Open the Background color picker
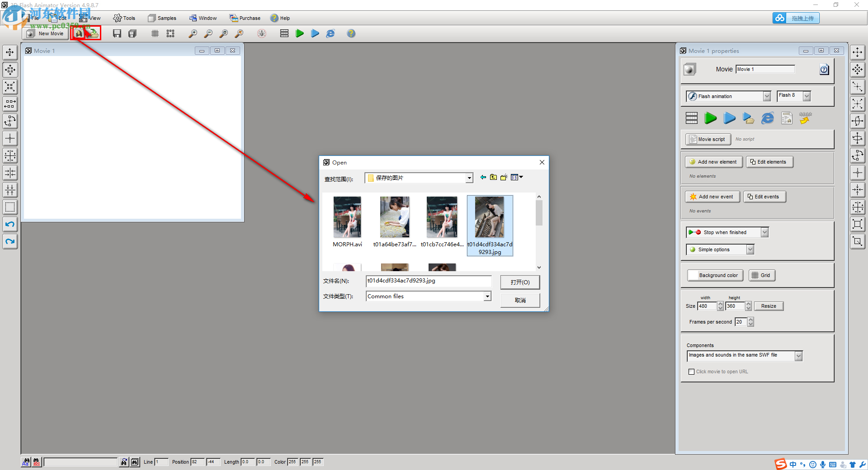The width and height of the screenshot is (868, 470). coord(715,275)
